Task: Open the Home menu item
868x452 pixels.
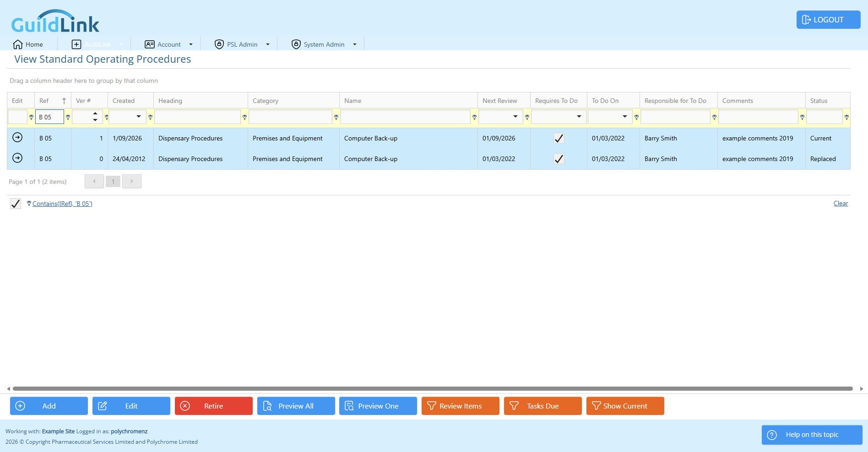Action: 28,44
